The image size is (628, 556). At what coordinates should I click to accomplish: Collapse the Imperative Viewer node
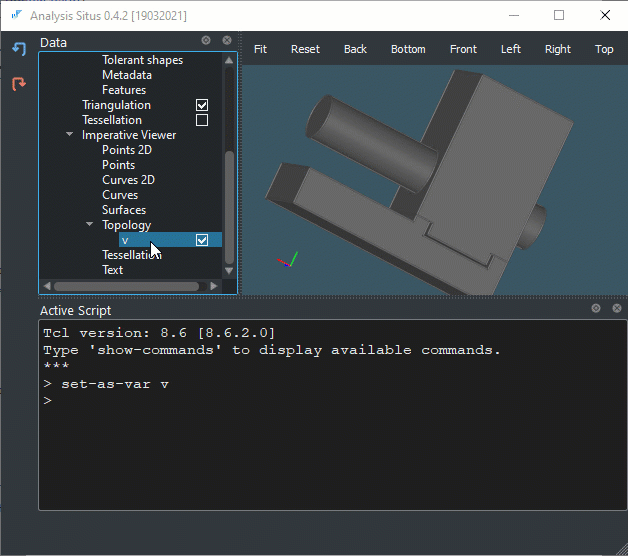point(69,135)
